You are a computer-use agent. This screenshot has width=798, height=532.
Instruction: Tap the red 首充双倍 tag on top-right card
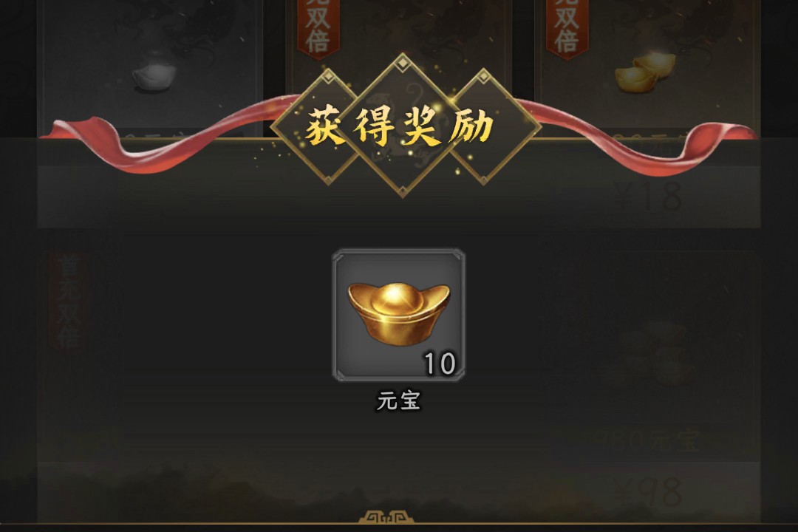pos(567,27)
